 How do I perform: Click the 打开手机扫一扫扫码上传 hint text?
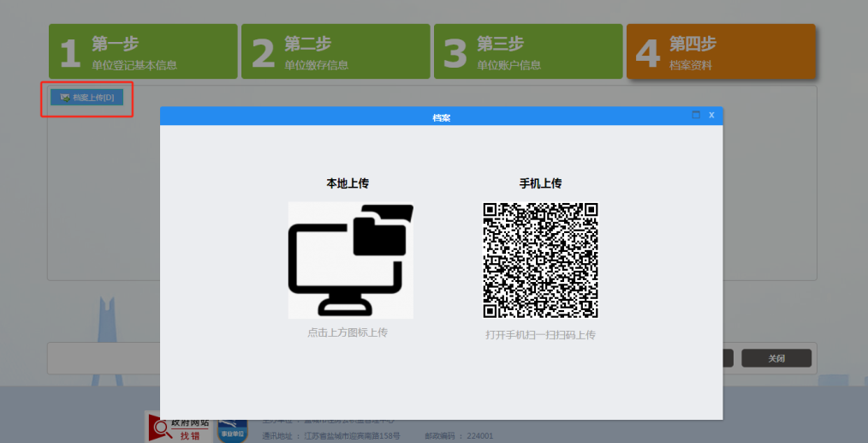(x=541, y=335)
